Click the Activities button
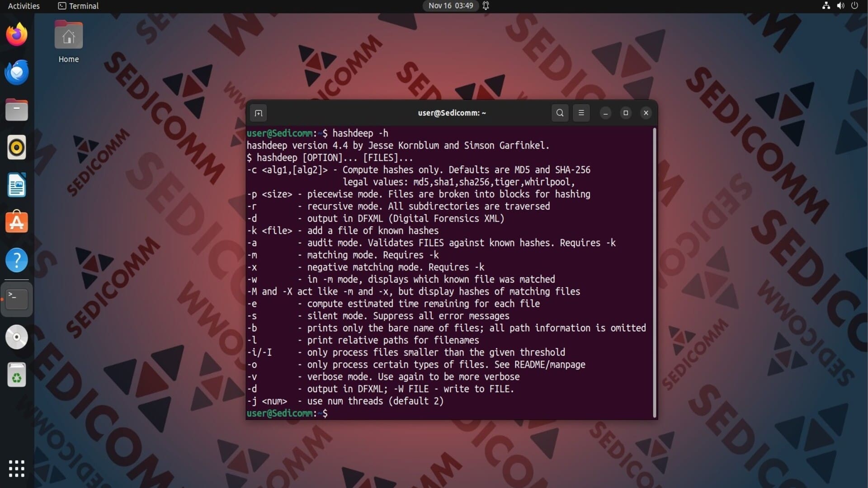This screenshot has height=488, width=868. (24, 6)
